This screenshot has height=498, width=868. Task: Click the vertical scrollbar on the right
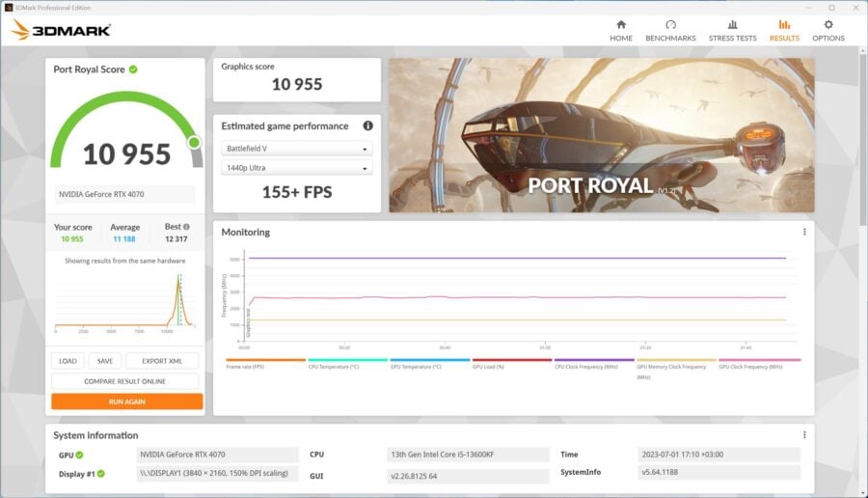pos(862,138)
